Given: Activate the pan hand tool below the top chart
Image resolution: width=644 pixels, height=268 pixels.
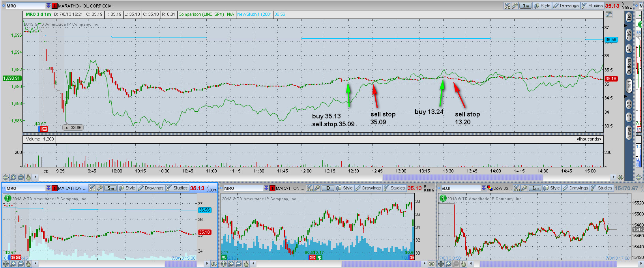Looking at the screenshot, I should click(x=28, y=177).
